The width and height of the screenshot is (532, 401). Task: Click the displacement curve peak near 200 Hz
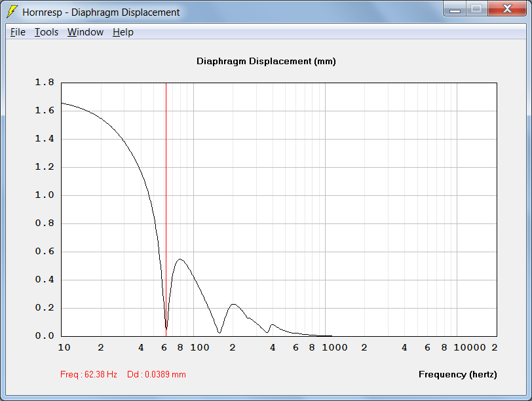click(233, 304)
